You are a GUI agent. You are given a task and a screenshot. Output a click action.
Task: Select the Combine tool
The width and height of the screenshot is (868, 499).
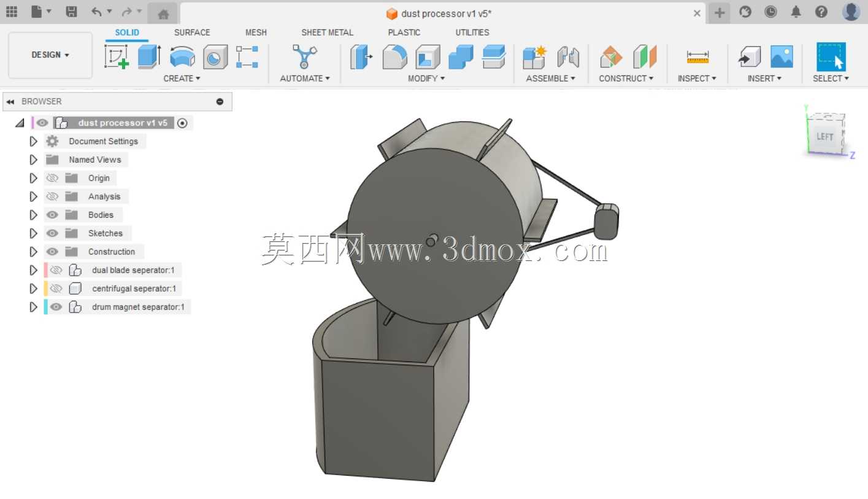click(x=461, y=57)
